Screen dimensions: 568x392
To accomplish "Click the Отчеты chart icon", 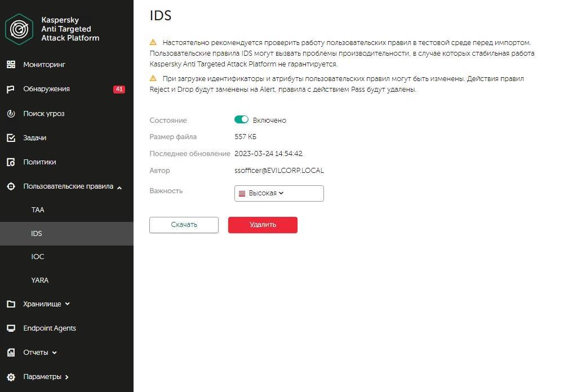I will tap(11, 353).
